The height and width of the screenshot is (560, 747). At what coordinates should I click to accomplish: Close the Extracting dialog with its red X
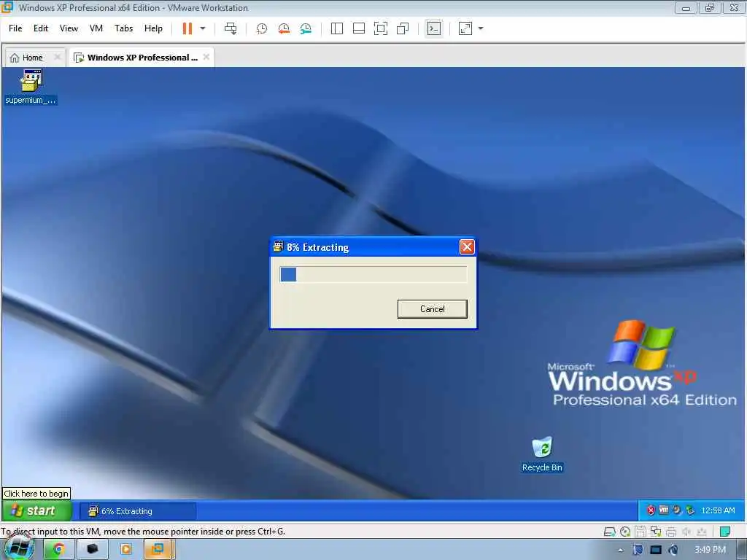pyautogui.click(x=467, y=246)
